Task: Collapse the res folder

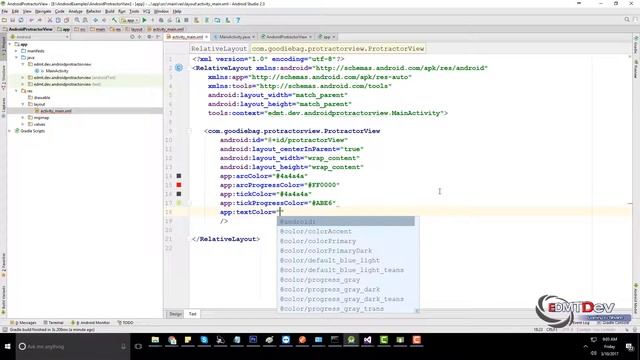Action: click(x=16, y=91)
